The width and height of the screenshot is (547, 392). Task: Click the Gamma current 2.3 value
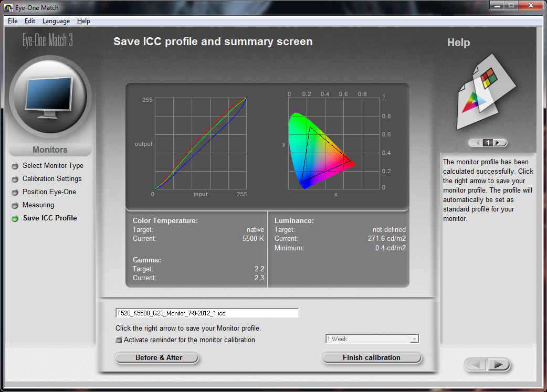259,278
